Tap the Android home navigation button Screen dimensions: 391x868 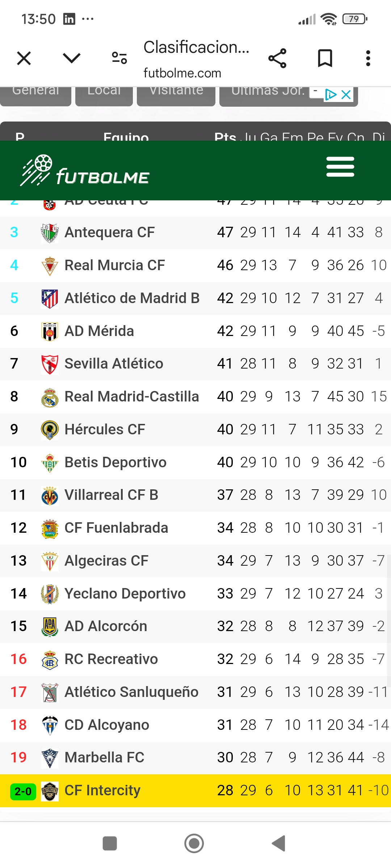(x=194, y=843)
